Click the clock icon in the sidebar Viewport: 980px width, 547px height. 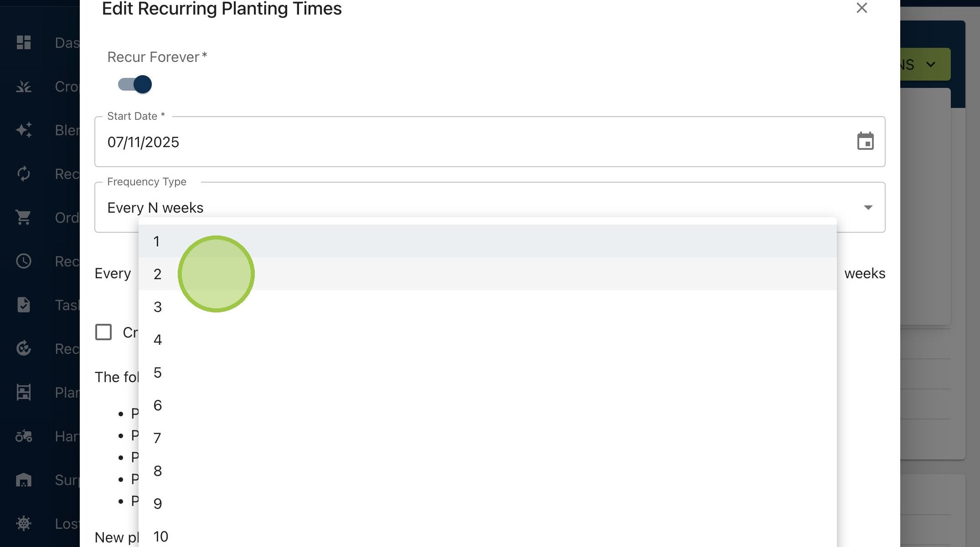point(24,261)
